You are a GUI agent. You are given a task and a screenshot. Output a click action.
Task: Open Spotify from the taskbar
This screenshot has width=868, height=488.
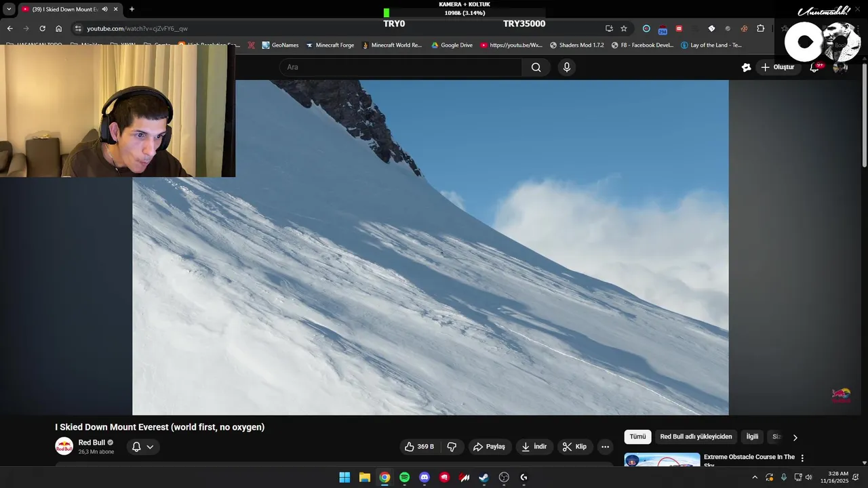404,477
